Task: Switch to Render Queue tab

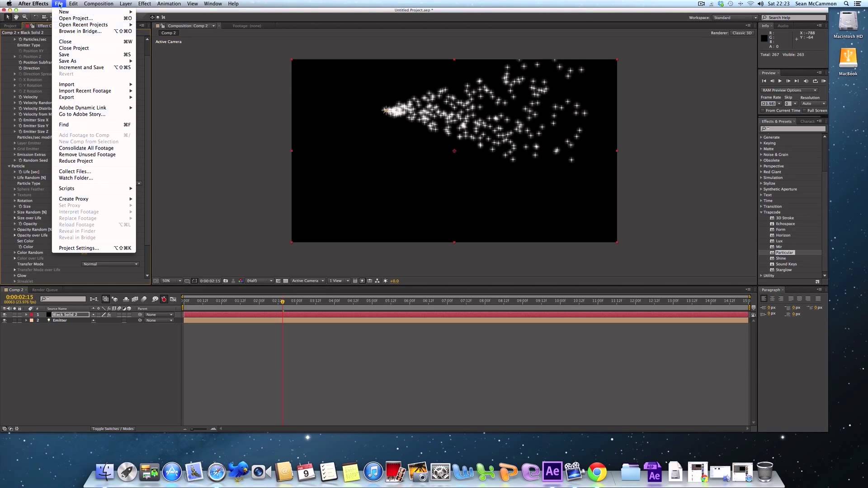Action: click(x=45, y=290)
